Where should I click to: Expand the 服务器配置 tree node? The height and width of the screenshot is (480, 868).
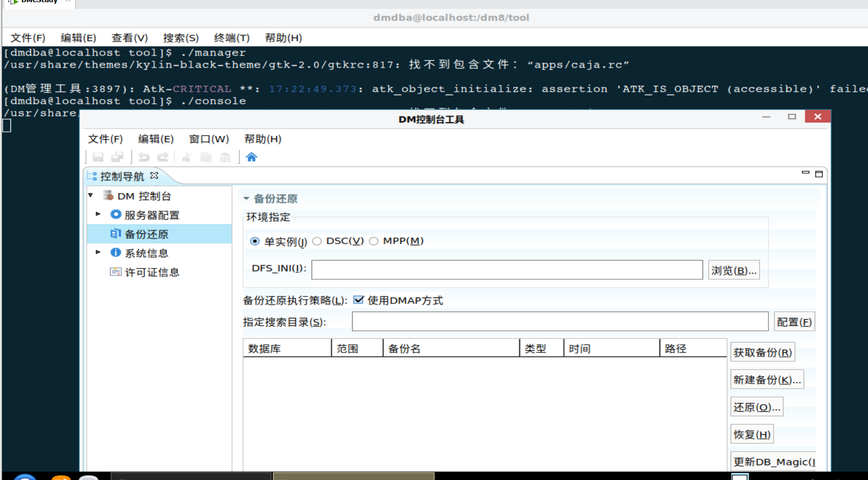coord(98,214)
